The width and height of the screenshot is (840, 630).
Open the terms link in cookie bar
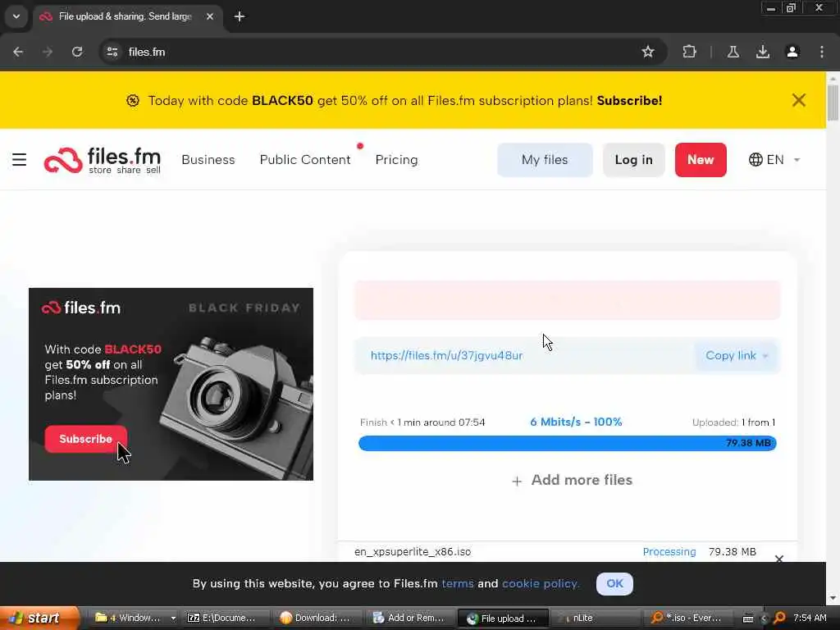pos(457,583)
